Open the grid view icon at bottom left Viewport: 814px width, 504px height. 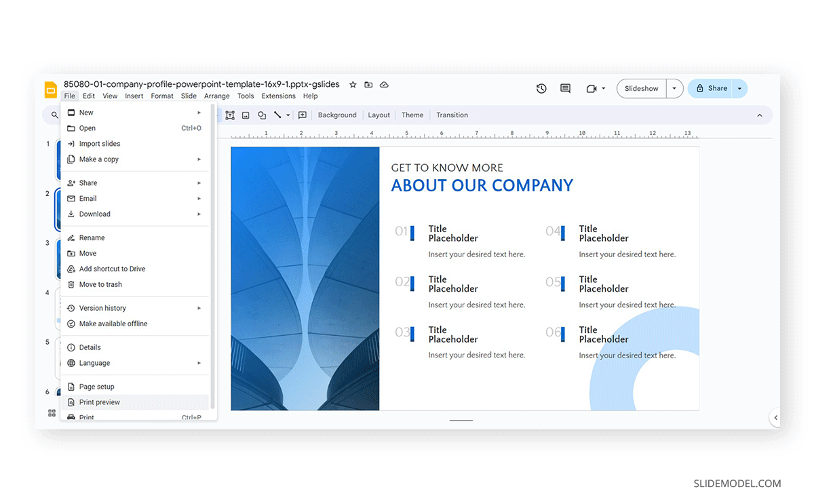(x=52, y=413)
